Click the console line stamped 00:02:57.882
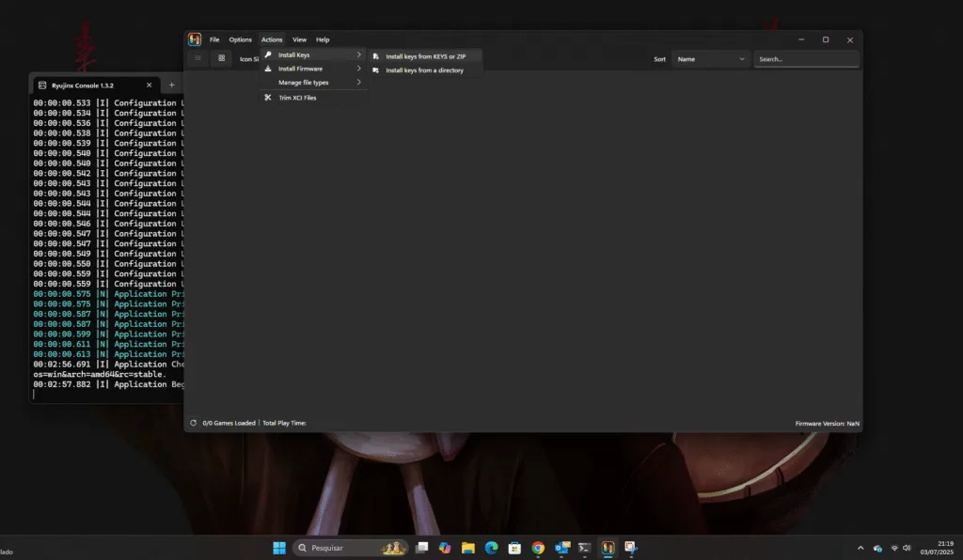The image size is (963, 560). pos(109,384)
